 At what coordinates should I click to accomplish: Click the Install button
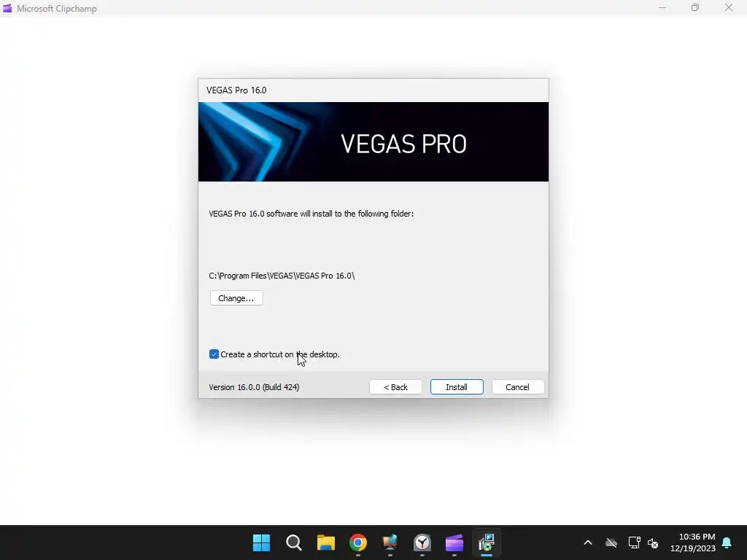coord(457,387)
